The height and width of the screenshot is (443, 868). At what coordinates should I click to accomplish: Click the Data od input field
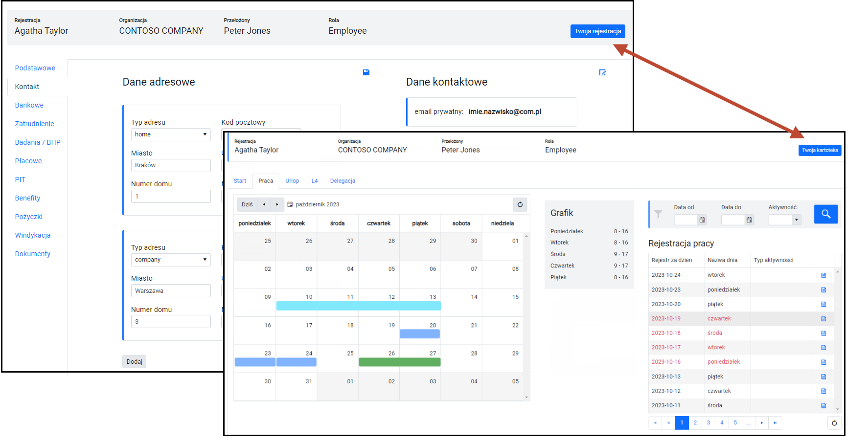[685, 220]
